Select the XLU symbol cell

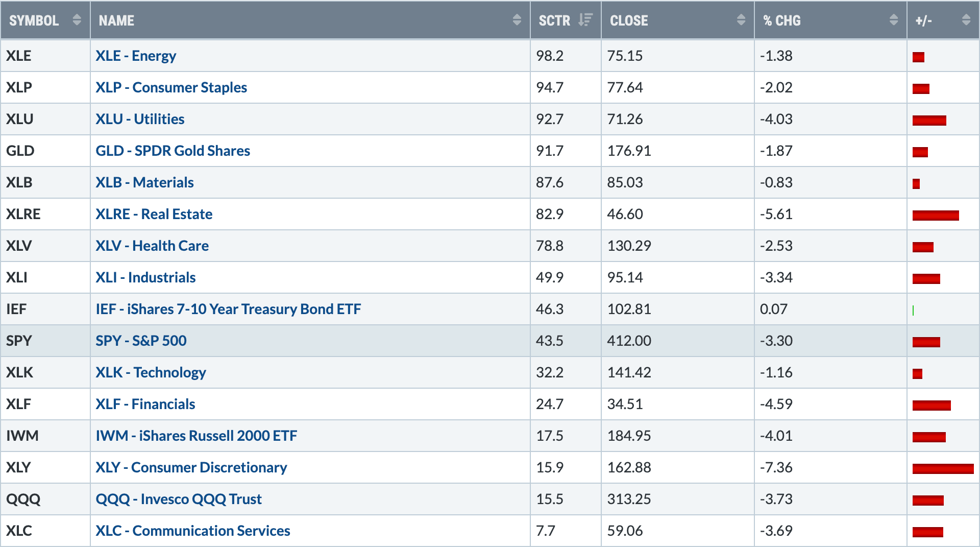[x=45, y=119]
